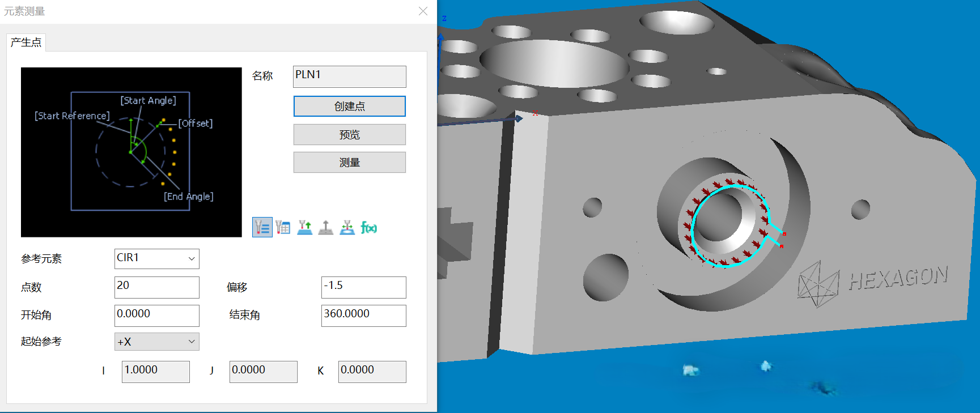Switch to the 产生点 tab
This screenshot has height=413, width=980.
pyautogui.click(x=26, y=42)
